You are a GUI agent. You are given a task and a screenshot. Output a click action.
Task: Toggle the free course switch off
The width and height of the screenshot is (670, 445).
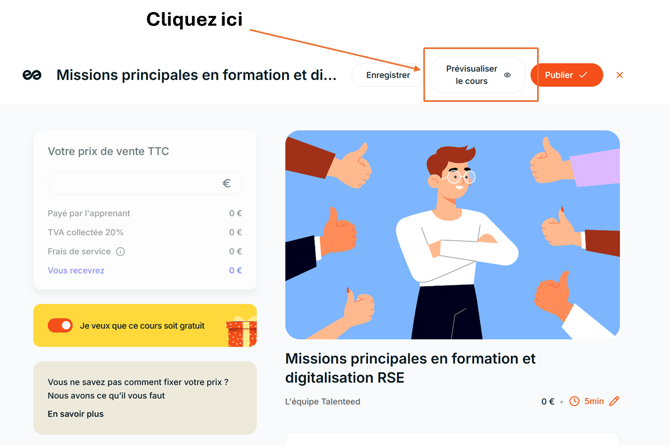(60, 325)
